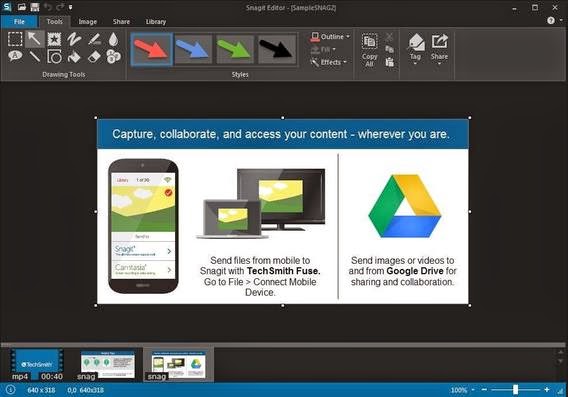This screenshot has width=568, height=397.
Task: Click the 640 x 318 dimensions text
Action: (41, 390)
